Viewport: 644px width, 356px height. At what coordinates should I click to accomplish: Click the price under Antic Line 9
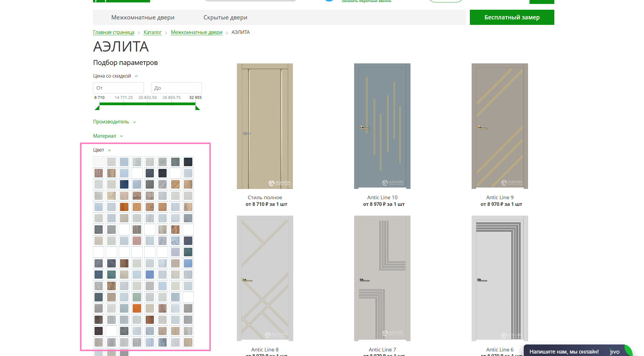(501, 204)
